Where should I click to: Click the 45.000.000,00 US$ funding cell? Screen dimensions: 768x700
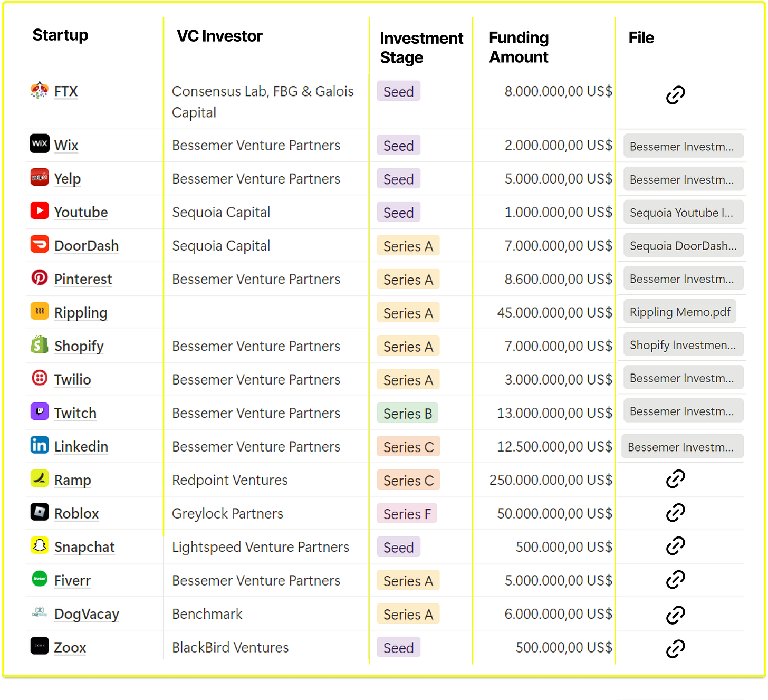554,313
